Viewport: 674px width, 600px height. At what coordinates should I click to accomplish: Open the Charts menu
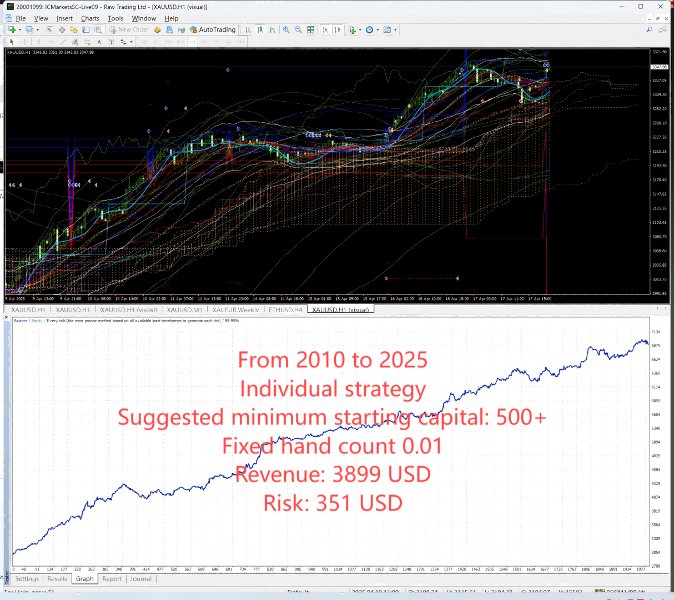click(90, 18)
